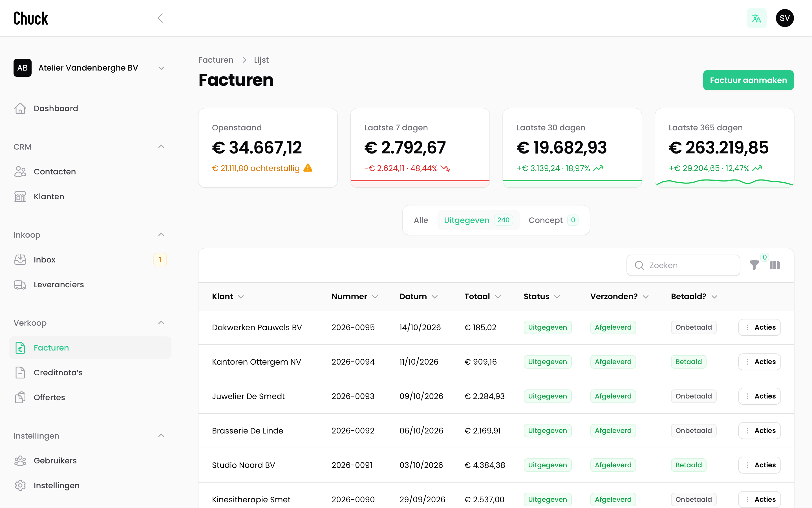Go to Contacten in the sidebar
Viewport: 812px width, 508px height.
click(x=90, y=172)
